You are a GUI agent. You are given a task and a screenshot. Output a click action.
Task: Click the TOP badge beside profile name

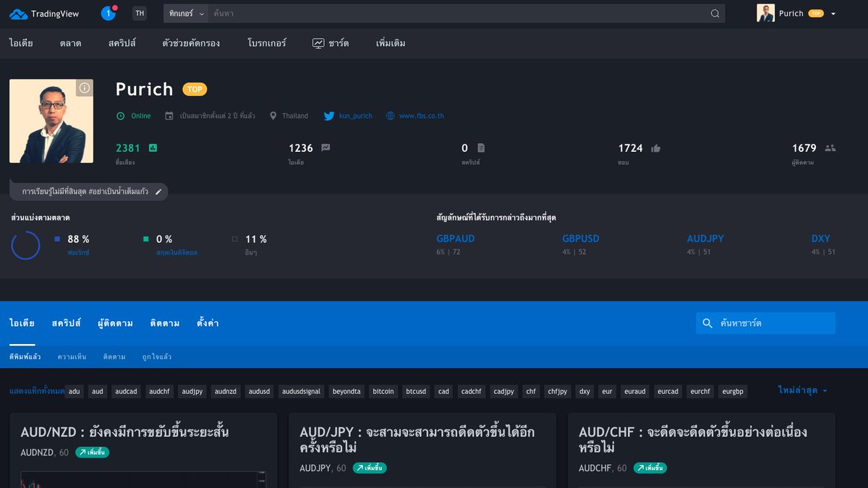pos(195,90)
